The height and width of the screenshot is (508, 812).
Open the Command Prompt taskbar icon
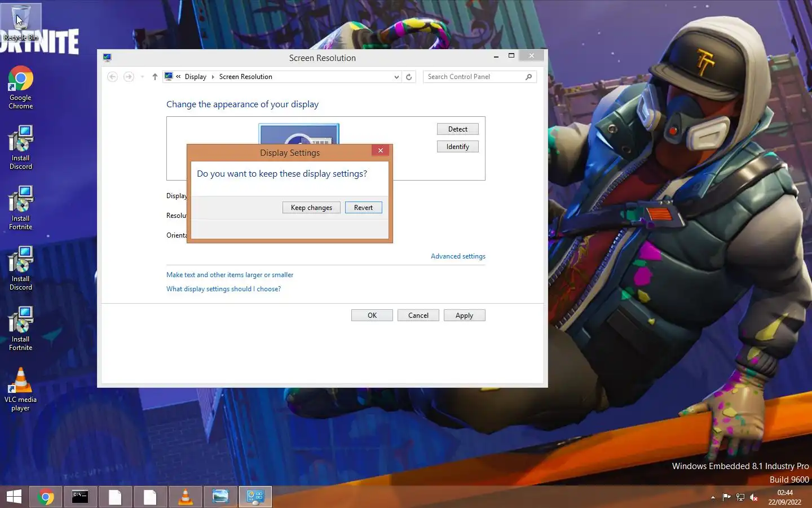(80, 497)
